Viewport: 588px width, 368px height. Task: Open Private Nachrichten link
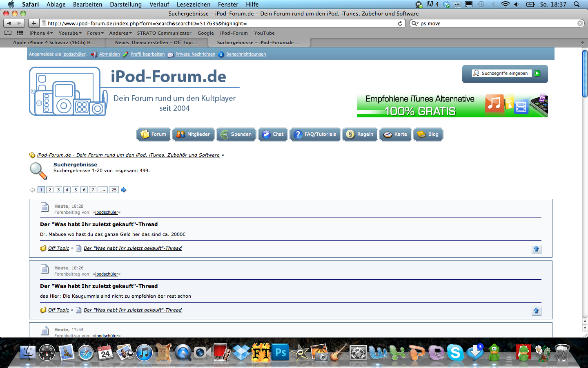tap(195, 54)
